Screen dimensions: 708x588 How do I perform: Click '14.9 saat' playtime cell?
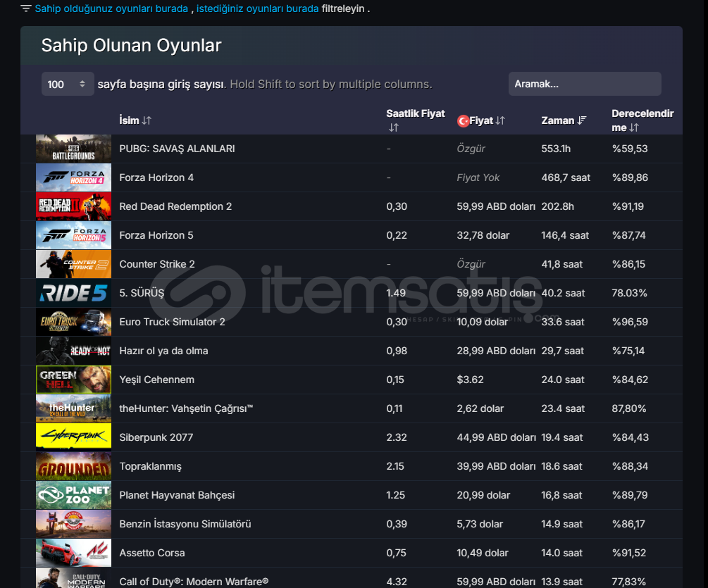click(x=561, y=524)
